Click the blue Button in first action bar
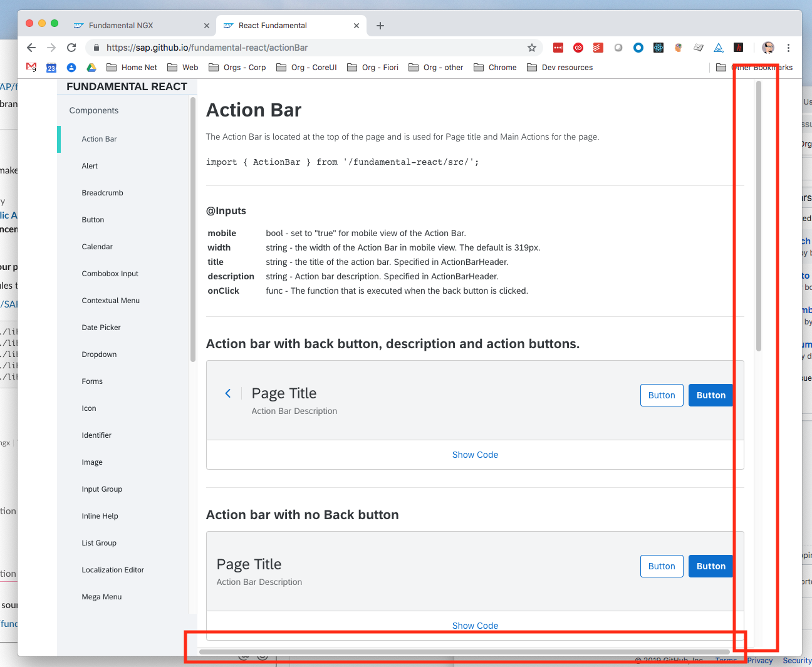 (x=711, y=395)
